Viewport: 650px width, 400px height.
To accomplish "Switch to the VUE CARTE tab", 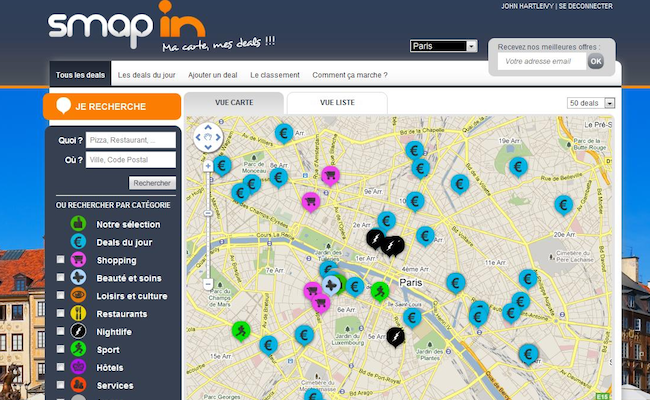I will coord(234,103).
